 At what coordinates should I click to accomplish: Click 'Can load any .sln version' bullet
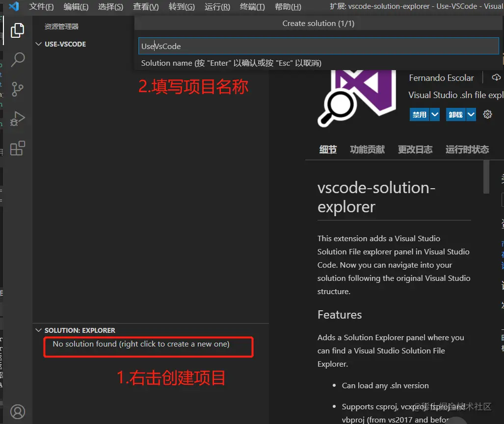385,385
